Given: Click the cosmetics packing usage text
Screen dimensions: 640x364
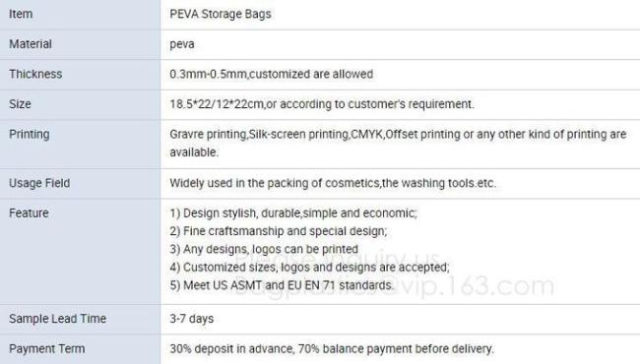Looking at the screenshot, I should pos(333,183).
